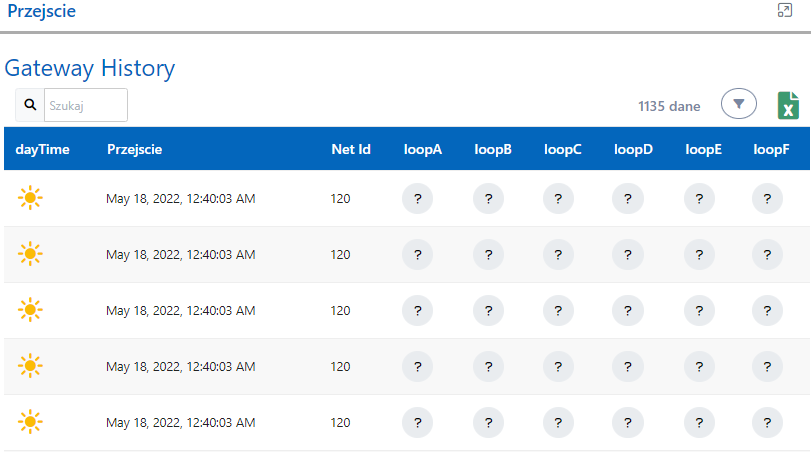Click loopA question mark in first row
The width and height of the screenshot is (811, 452).
tap(417, 199)
